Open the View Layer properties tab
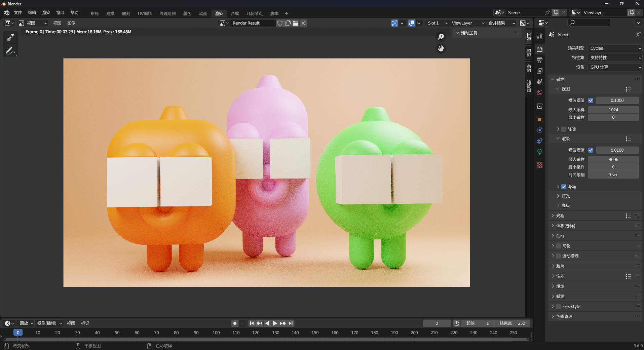 pyautogui.click(x=540, y=71)
